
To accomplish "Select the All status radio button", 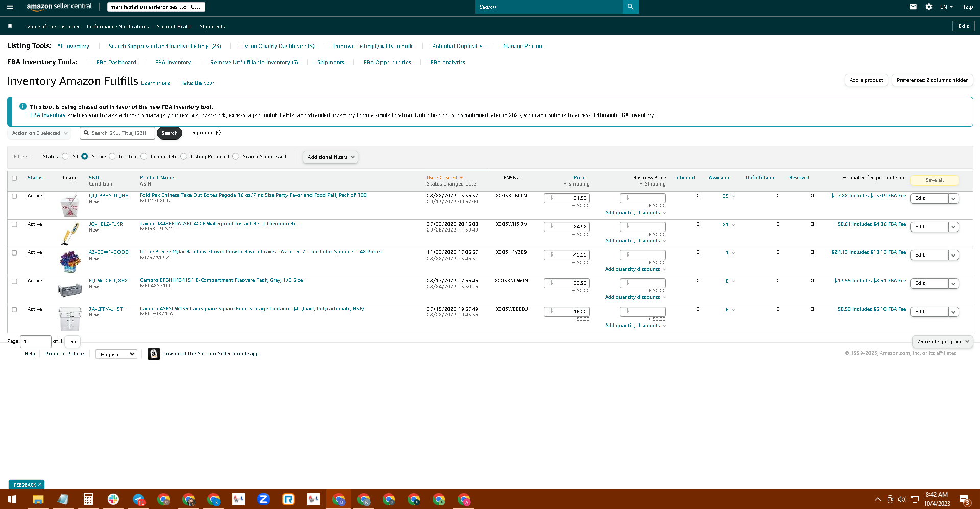I will point(65,157).
